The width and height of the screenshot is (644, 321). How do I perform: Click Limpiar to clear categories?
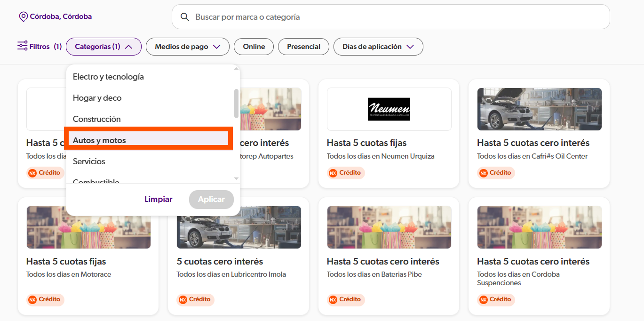point(159,199)
